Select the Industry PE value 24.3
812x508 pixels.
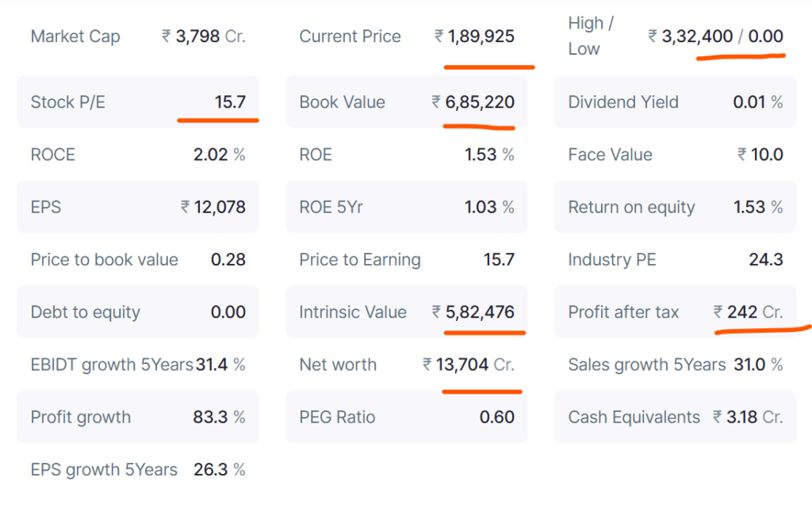[x=765, y=260]
